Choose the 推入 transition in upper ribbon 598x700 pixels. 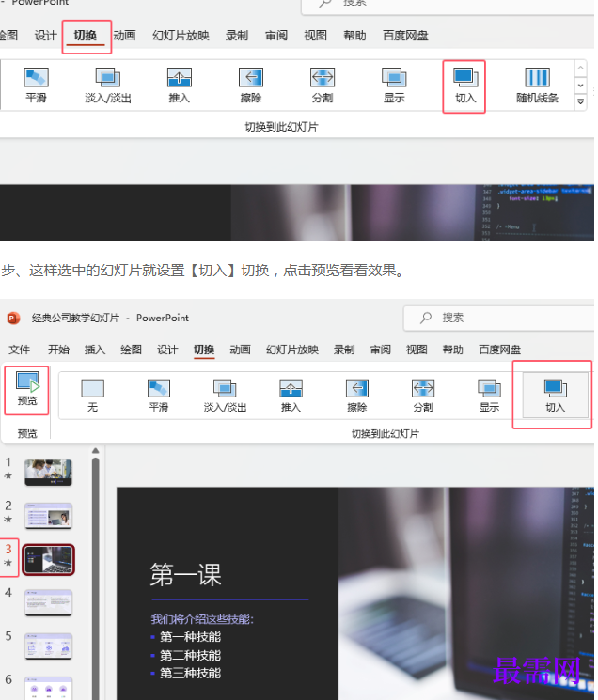coord(179,86)
